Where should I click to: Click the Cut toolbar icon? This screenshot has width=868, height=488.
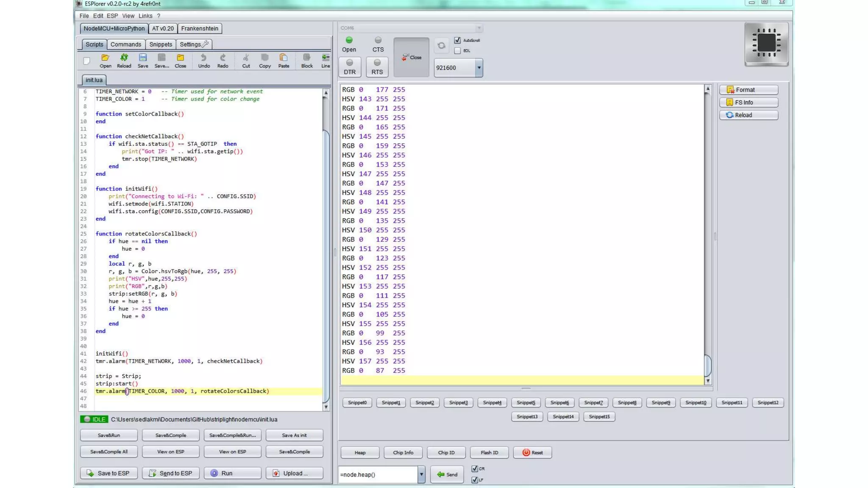[246, 61]
